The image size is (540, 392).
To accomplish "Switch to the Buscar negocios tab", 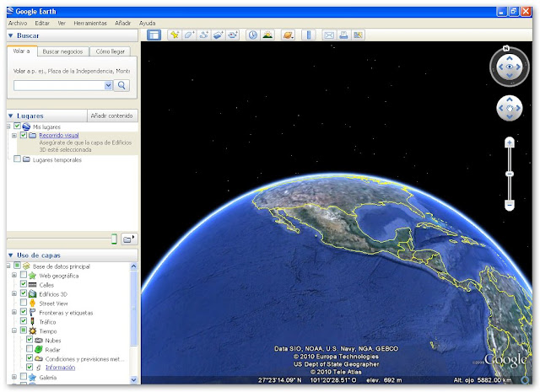I will (62, 51).
